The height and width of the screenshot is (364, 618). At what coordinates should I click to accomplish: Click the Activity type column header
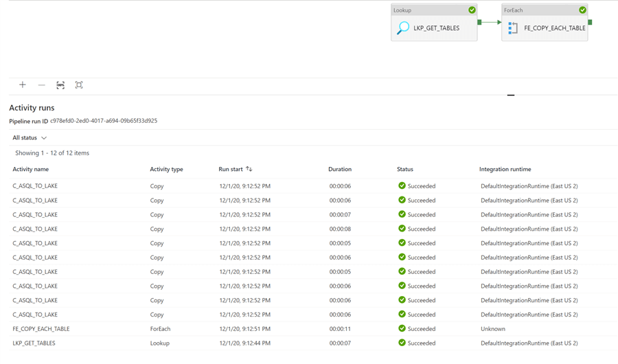(166, 170)
